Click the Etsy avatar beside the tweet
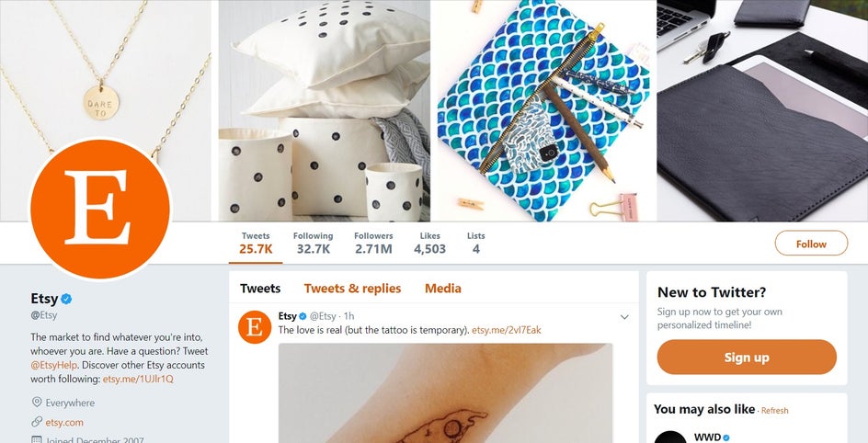Viewport: 868px width, 443px height. (255, 327)
